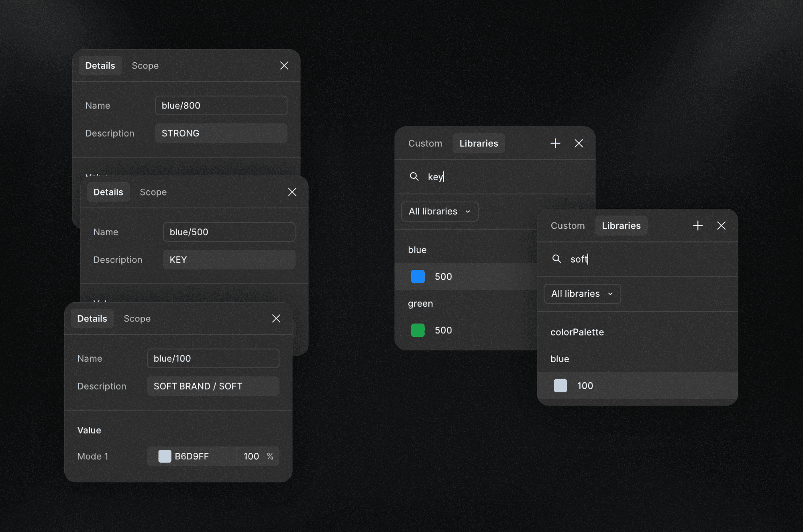
Task: Click the plus icon in the soft libraries panel
Action: (698, 225)
